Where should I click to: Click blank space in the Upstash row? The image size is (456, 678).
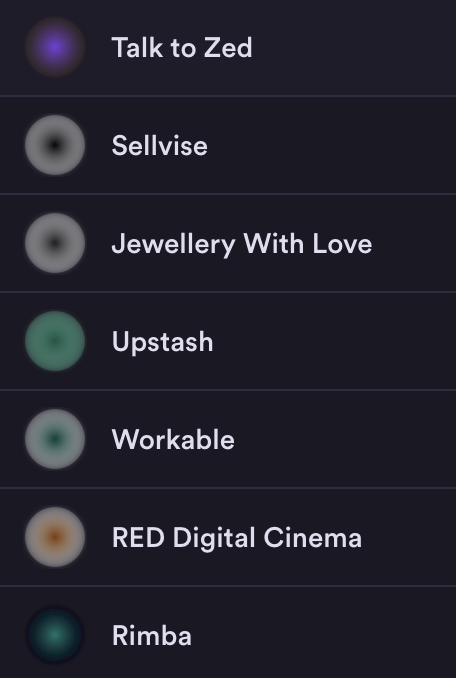click(x=335, y=342)
